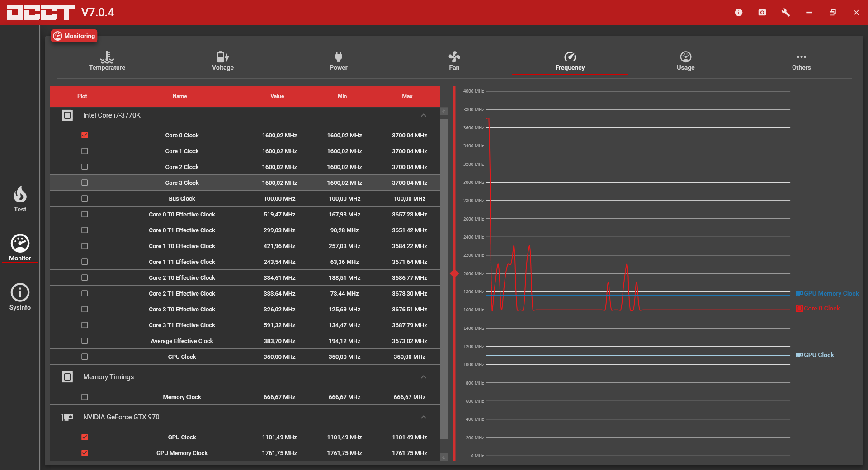Screen dimensions: 868x470
Task: Switch to the Others tab
Action: [802, 61]
